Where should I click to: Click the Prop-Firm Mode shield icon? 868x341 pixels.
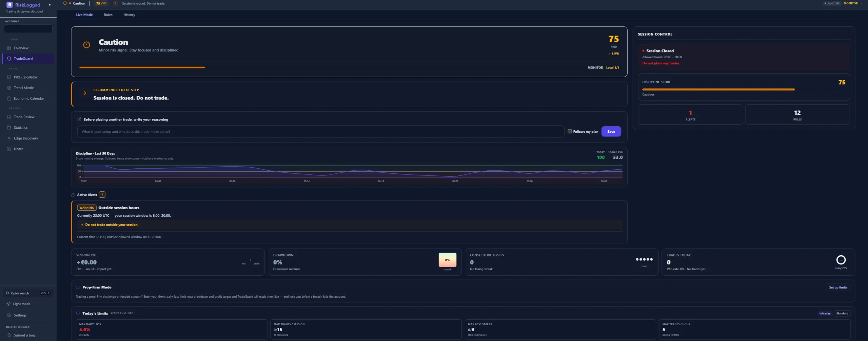point(78,287)
